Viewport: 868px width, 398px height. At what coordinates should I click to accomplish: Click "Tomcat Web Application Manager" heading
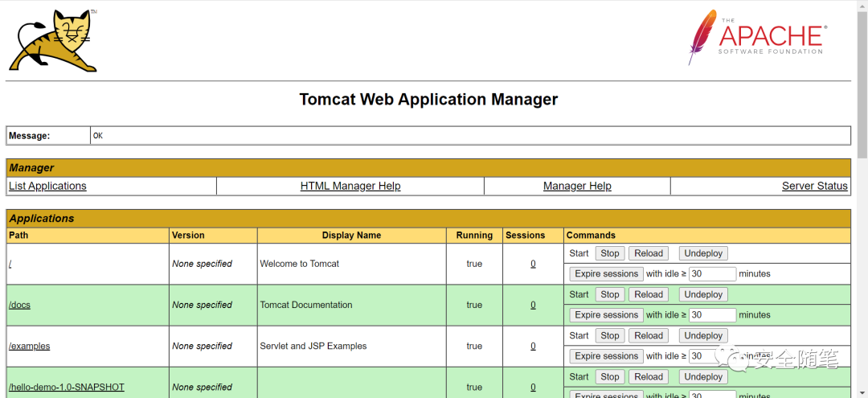[x=428, y=100]
